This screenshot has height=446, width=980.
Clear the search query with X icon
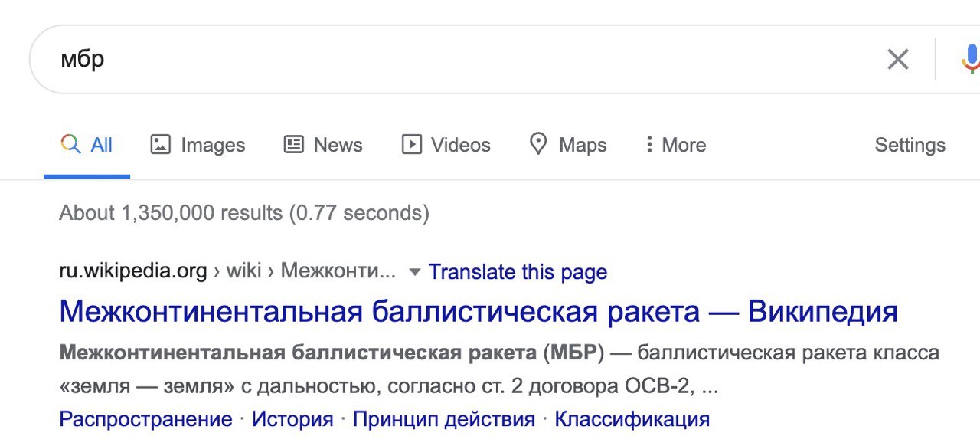coord(897,59)
